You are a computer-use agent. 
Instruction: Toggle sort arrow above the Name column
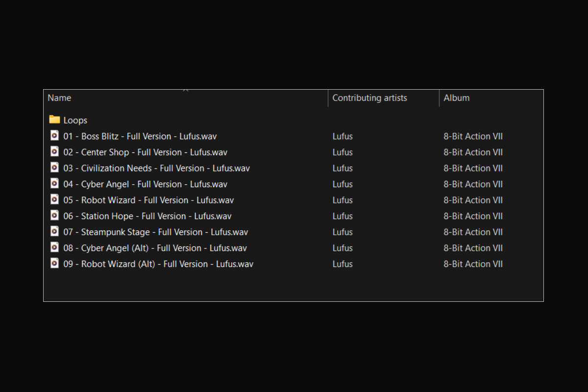186,91
